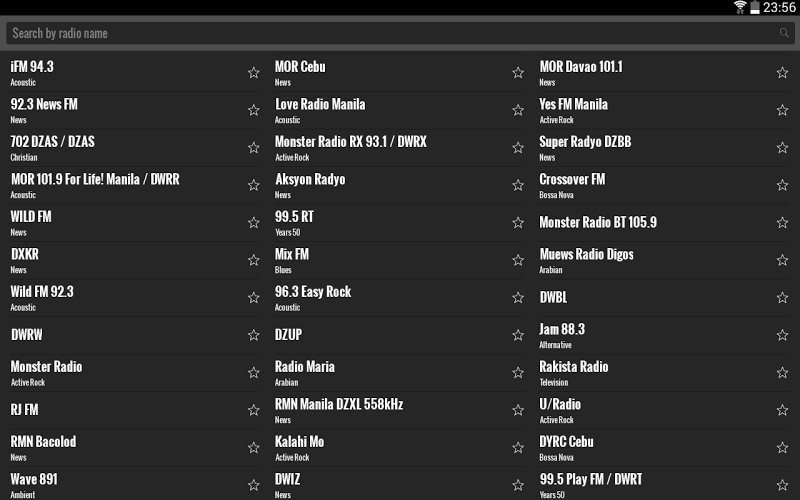
Task: Star the Radio Maria station
Action: 518,373
